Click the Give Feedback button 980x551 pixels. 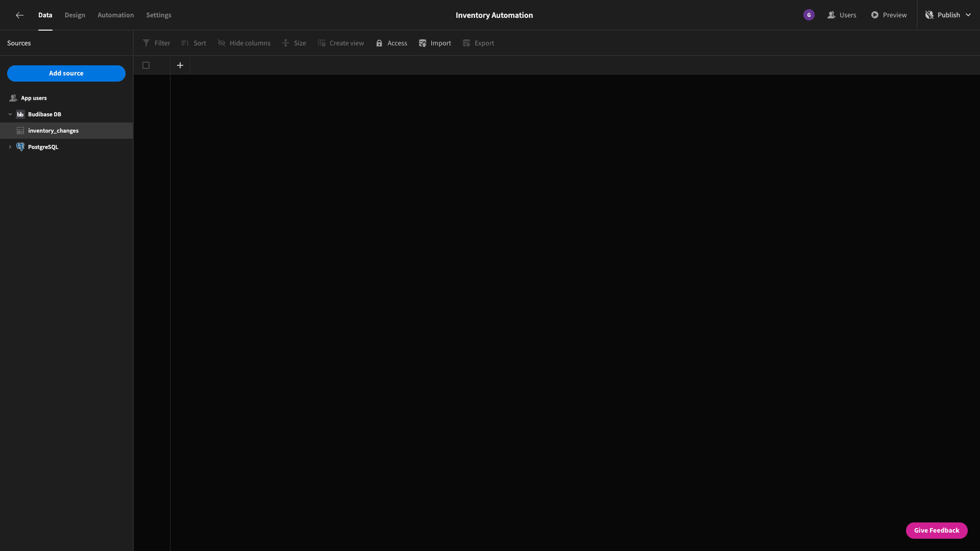coord(937,531)
